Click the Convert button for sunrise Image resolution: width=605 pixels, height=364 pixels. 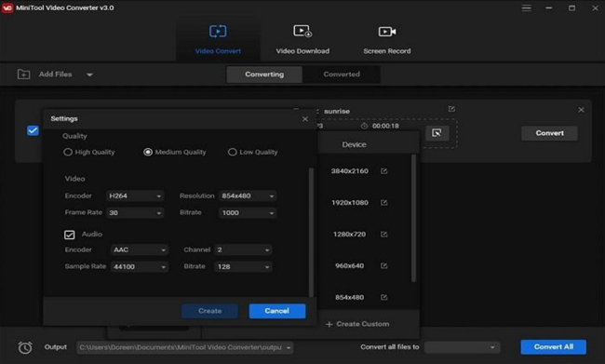(x=549, y=133)
